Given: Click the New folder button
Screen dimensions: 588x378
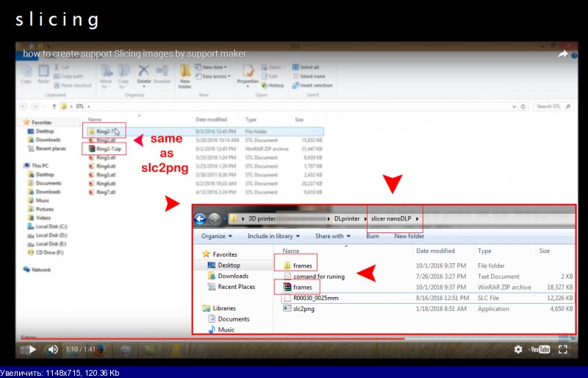Looking at the screenshot, I should click(x=409, y=236).
